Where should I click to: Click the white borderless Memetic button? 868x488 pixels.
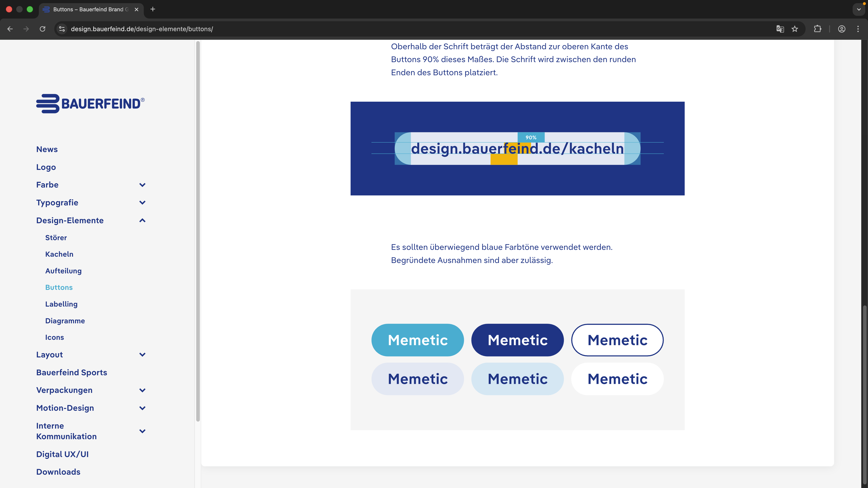point(617,379)
